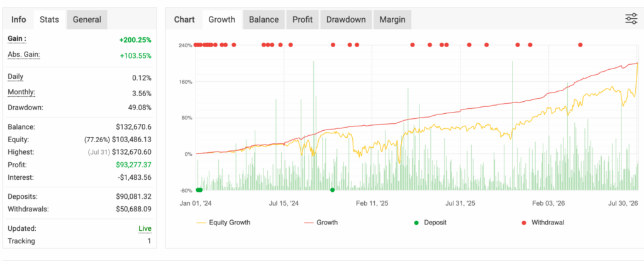The height and width of the screenshot is (261, 644).
Task: Click the underlined Daily label
Action: click(16, 77)
